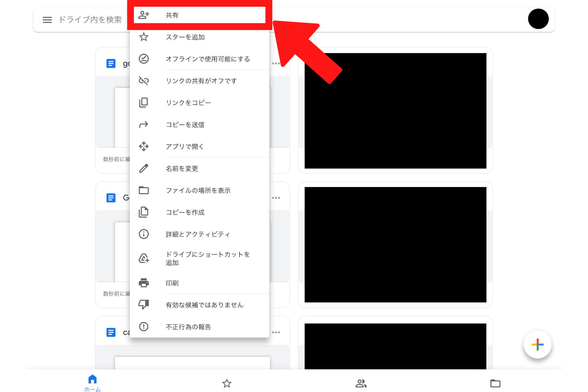This screenshot has width=588, height=392.
Task: Toggle リンクの共有がオフです link sharing
Action: [199, 81]
